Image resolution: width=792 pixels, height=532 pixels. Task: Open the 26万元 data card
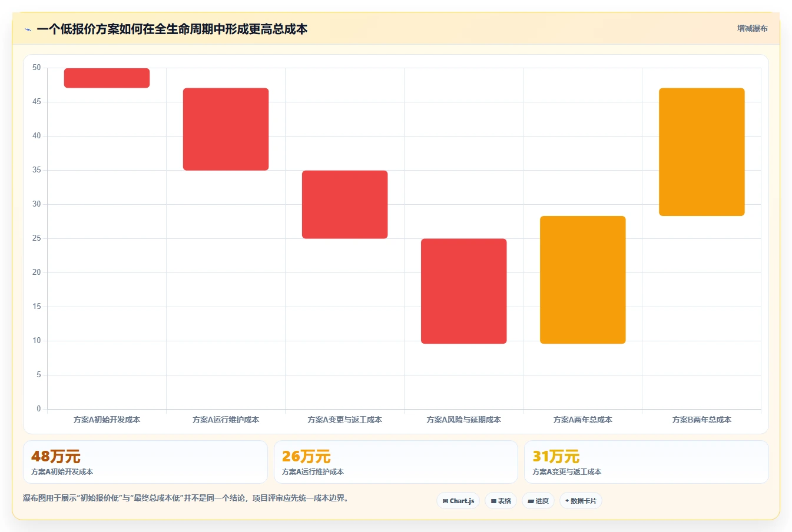pos(396,462)
